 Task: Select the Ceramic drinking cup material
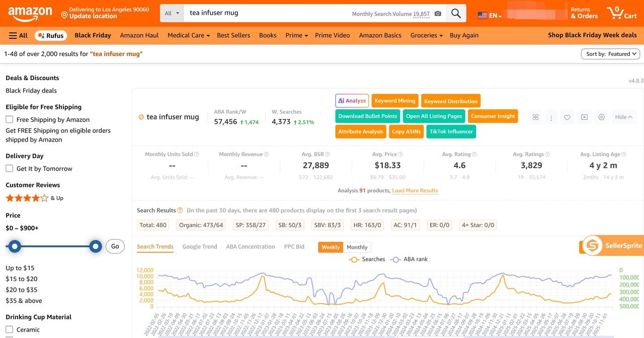pos(9,329)
